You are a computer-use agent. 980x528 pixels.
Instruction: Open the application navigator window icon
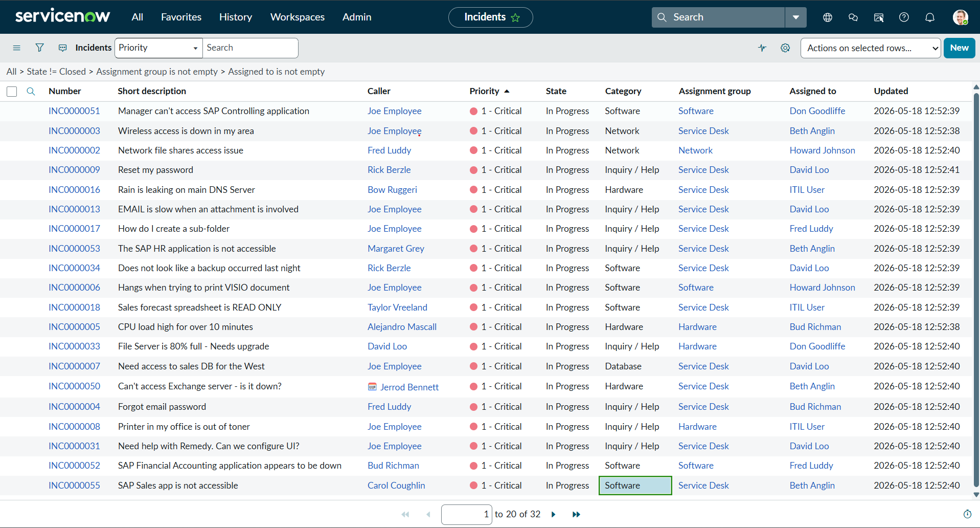pos(879,17)
